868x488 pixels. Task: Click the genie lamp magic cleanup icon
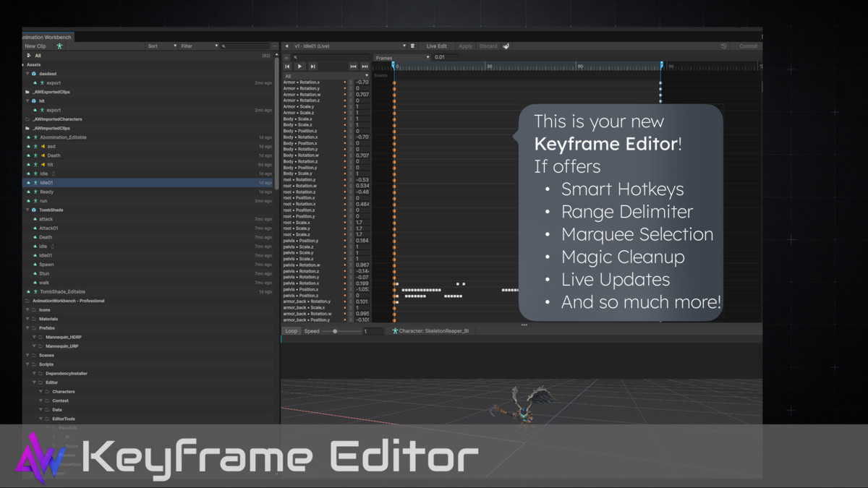(506, 46)
